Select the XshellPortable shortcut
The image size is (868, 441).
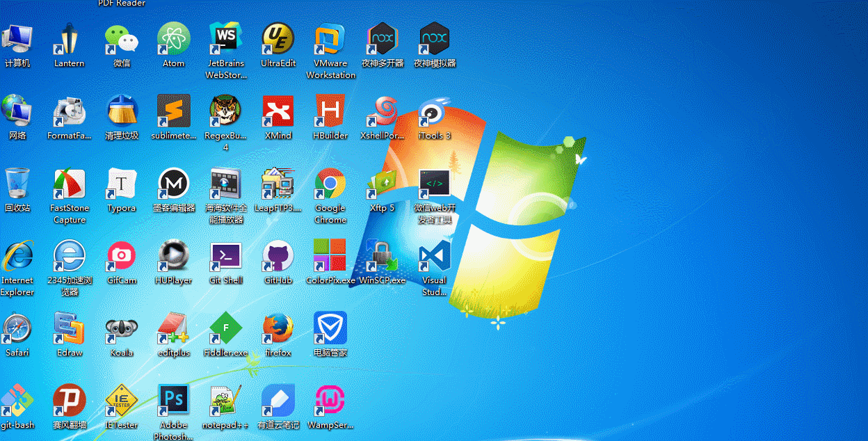383,111
